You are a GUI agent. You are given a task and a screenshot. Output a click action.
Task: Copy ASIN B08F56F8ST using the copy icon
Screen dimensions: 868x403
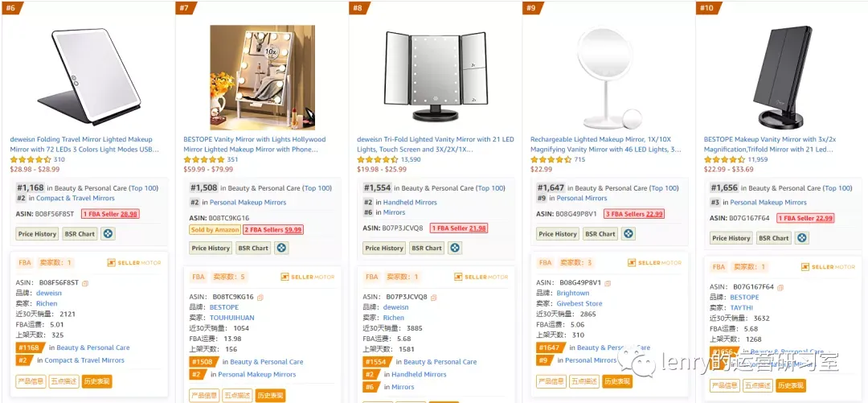click(85, 283)
